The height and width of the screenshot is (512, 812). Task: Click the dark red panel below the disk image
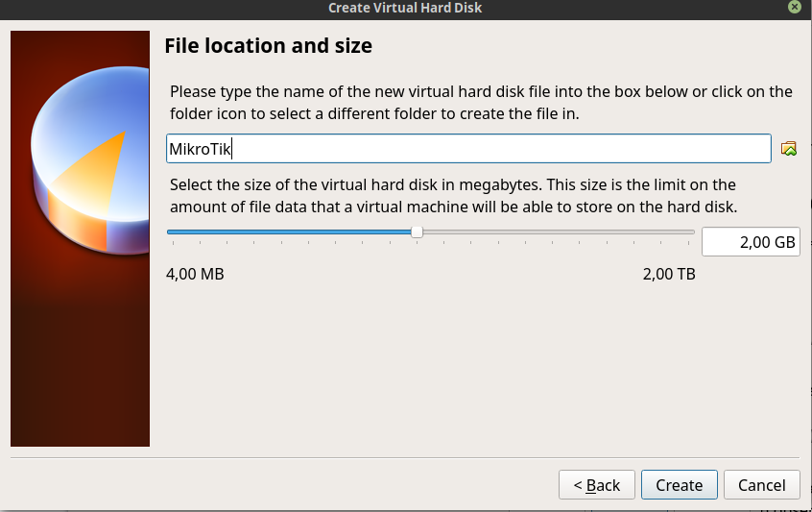tap(80, 375)
